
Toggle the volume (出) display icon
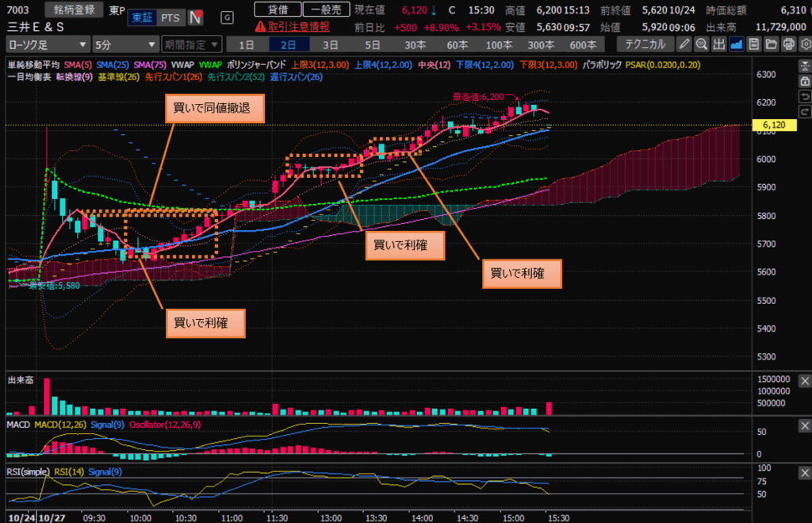718,43
